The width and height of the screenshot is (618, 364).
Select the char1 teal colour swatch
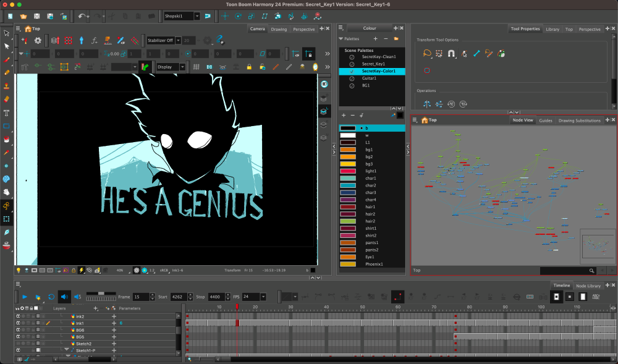coord(348,178)
